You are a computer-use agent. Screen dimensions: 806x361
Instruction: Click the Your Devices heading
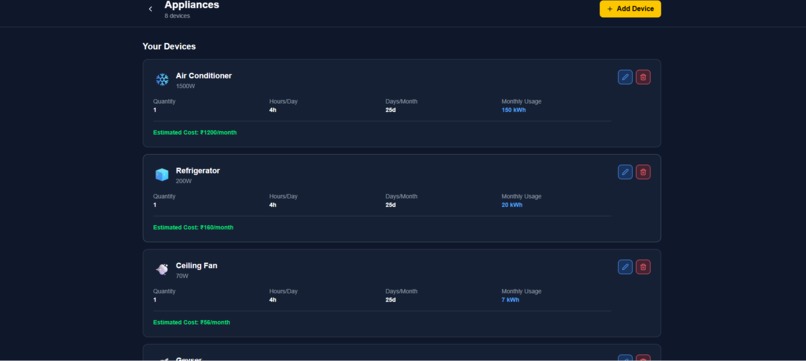point(169,46)
